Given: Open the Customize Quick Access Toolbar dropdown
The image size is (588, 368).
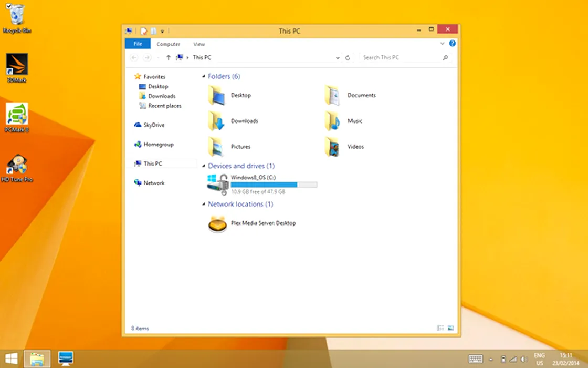Looking at the screenshot, I should tap(162, 32).
